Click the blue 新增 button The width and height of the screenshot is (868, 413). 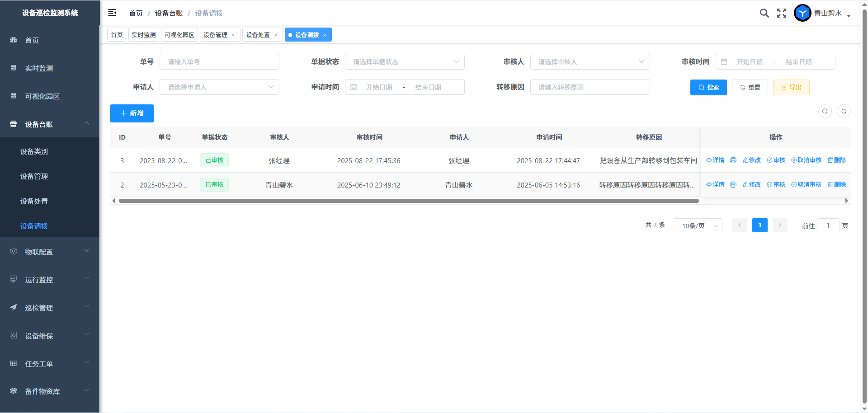132,113
